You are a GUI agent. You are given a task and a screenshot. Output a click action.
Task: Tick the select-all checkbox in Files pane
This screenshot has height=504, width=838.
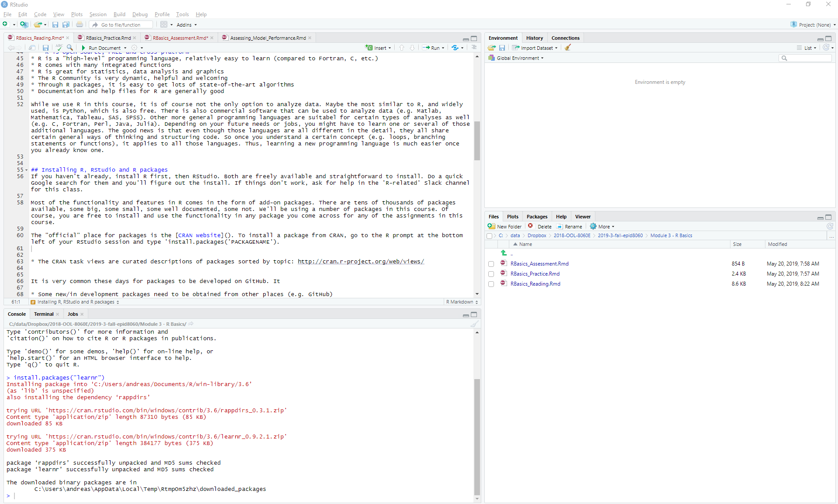click(489, 236)
